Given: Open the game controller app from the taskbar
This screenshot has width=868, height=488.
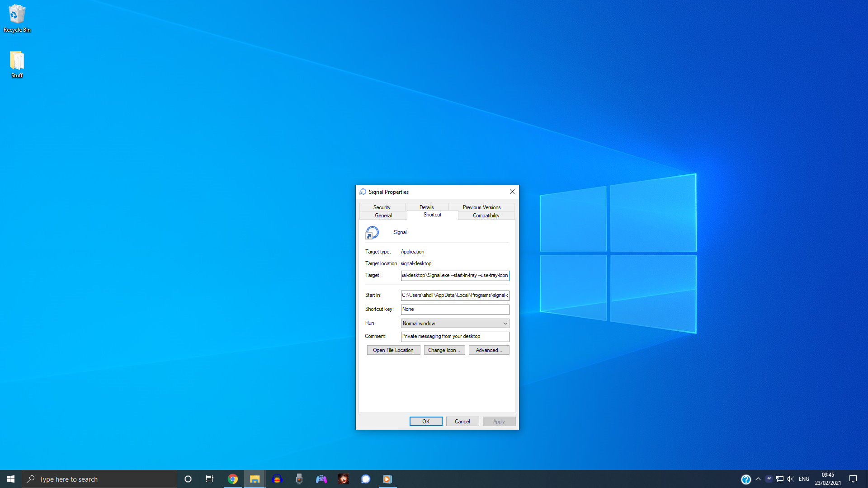Looking at the screenshot, I should tap(321, 479).
